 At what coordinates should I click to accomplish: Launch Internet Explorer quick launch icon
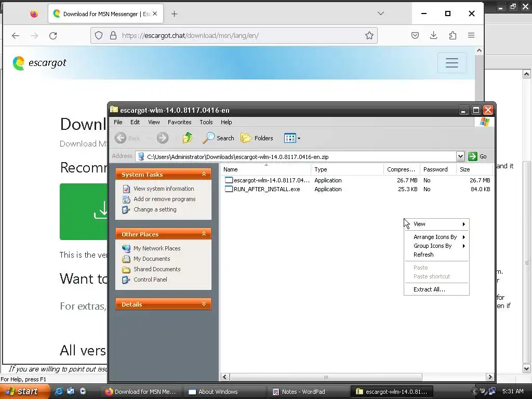pyautogui.click(x=59, y=392)
